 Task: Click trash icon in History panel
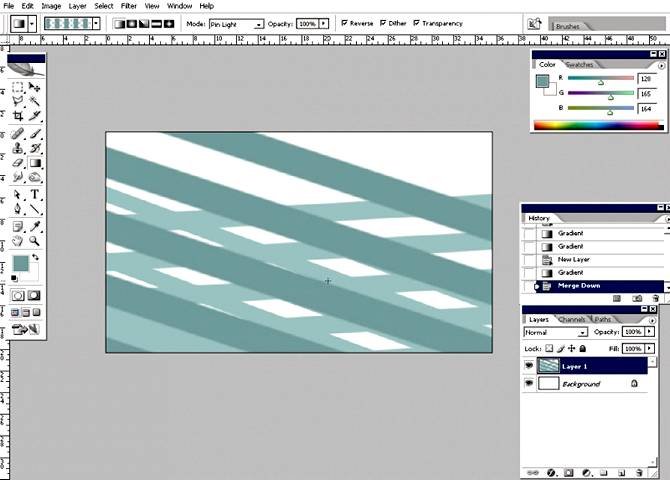tap(655, 298)
